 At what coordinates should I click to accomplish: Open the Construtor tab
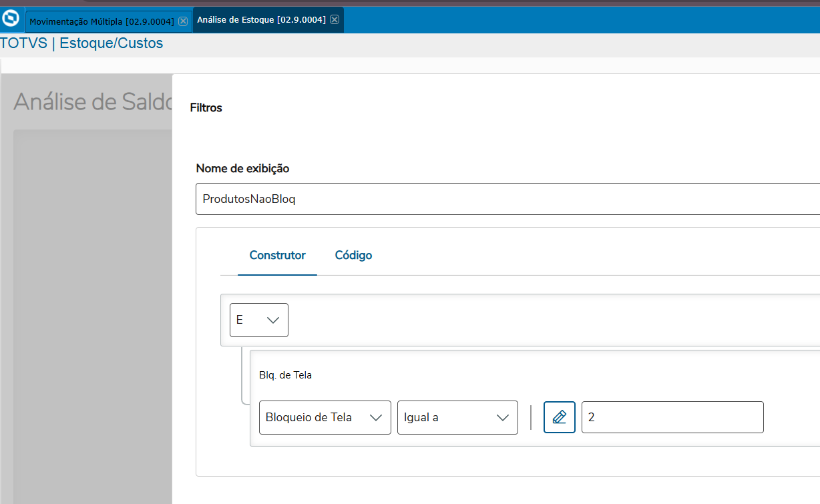tap(278, 255)
